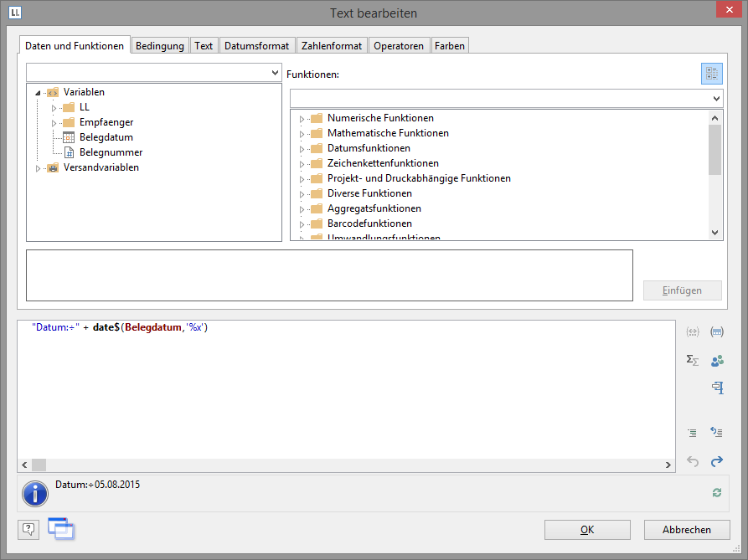
Task: Expand the Datumsfunktionen function category
Action: coord(302,149)
